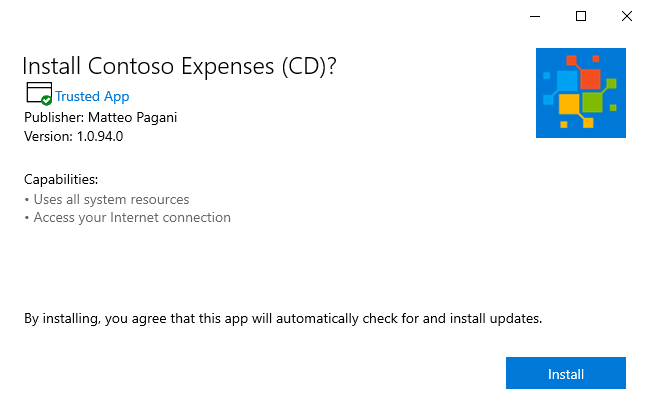The image size is (650, 413).
Task: Click the Capabilities label
Action: pyautogui.click(x=61, y=180)
